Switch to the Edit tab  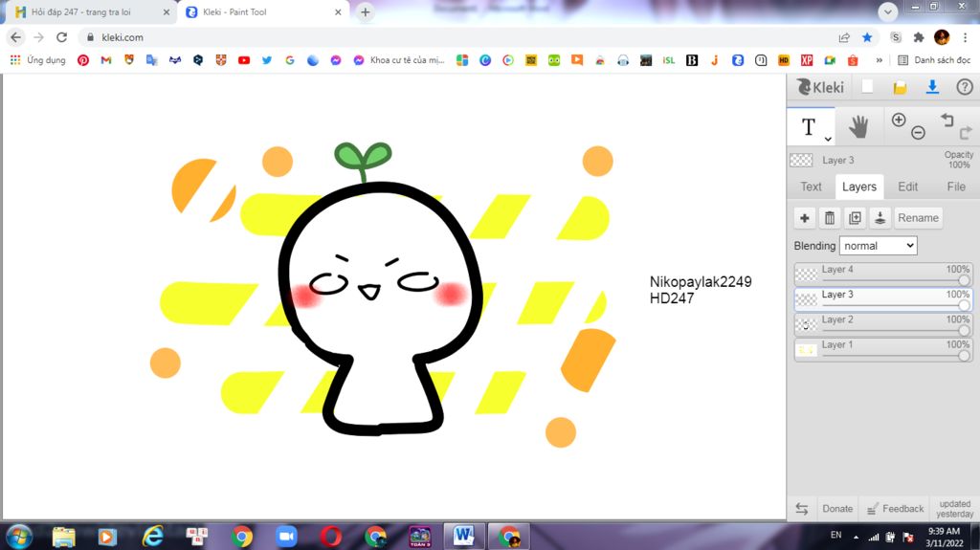(x=907, y=187)
